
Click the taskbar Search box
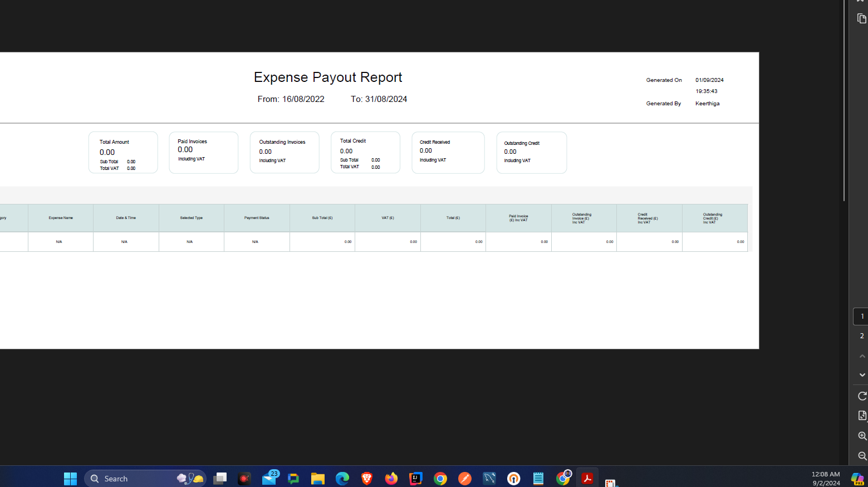145,479
